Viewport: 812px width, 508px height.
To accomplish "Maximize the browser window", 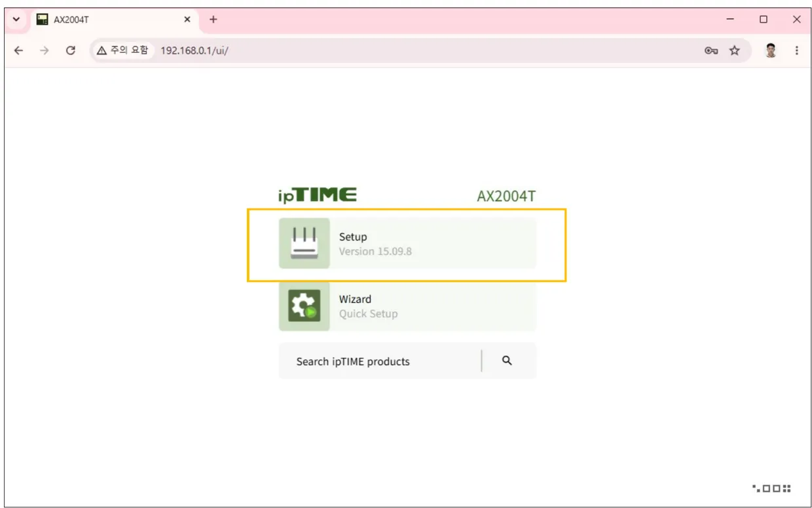I will tap(764, 20).
